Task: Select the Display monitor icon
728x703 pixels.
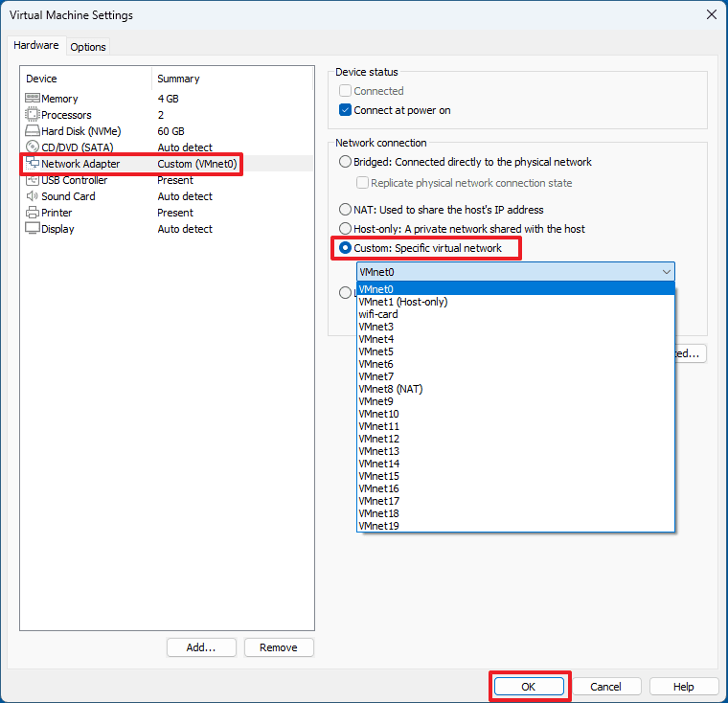Action: click(32, 229)
